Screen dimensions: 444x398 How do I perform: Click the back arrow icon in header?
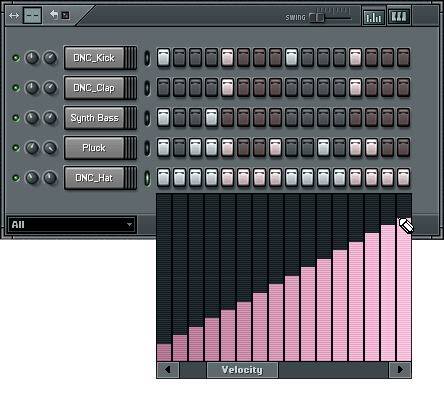click(54, 14)
